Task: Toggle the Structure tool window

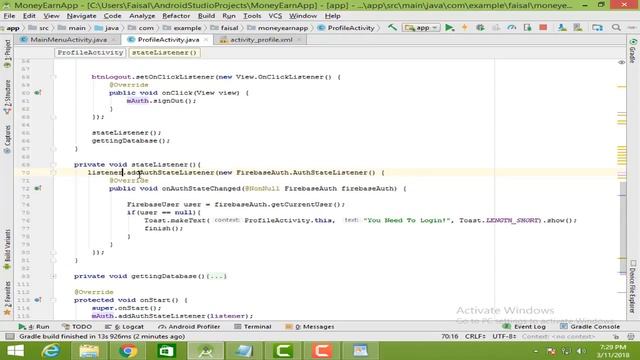Action: click(7, 97)
